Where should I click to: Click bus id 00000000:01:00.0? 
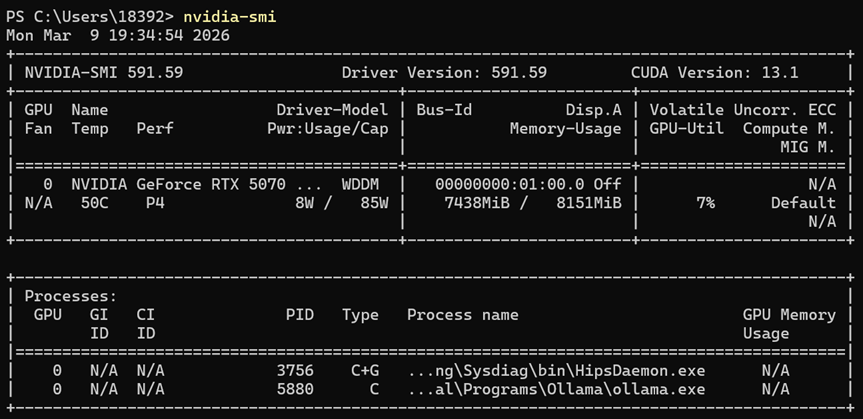(510, 184)
